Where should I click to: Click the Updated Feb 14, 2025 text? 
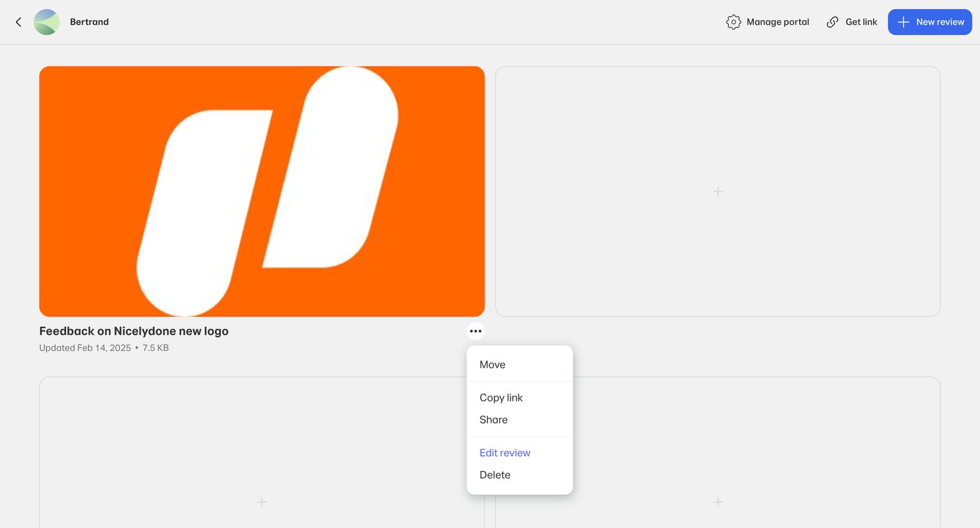tap(85, 348)
